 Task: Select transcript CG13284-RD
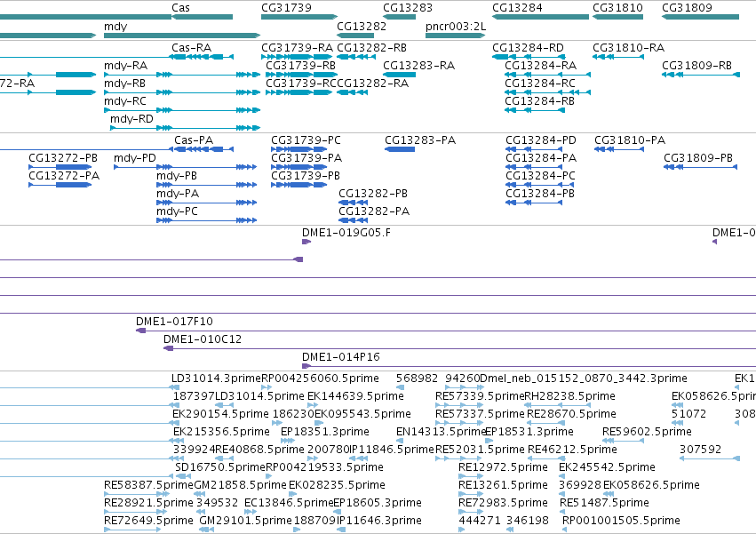tap(528, 48)
